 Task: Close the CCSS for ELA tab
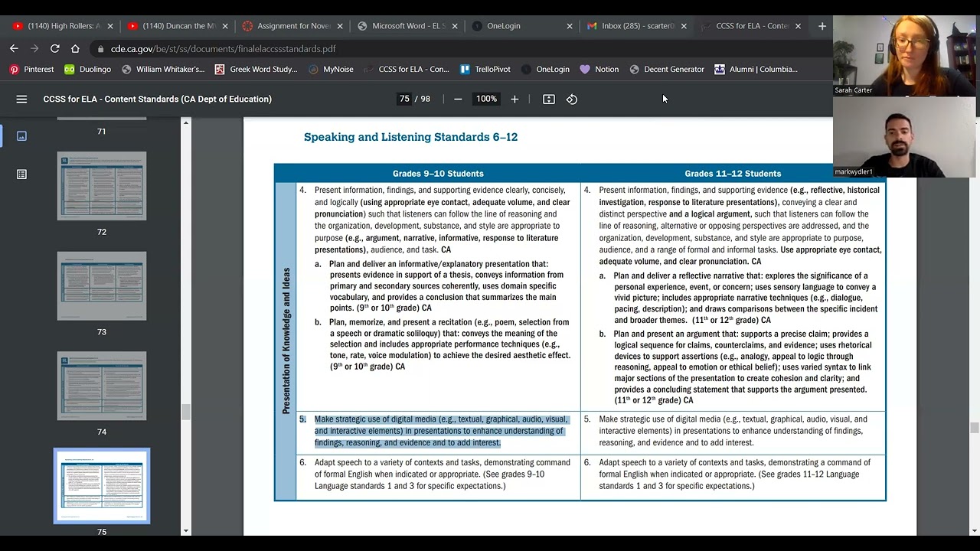pyautogui.click(x=798, y=26)
